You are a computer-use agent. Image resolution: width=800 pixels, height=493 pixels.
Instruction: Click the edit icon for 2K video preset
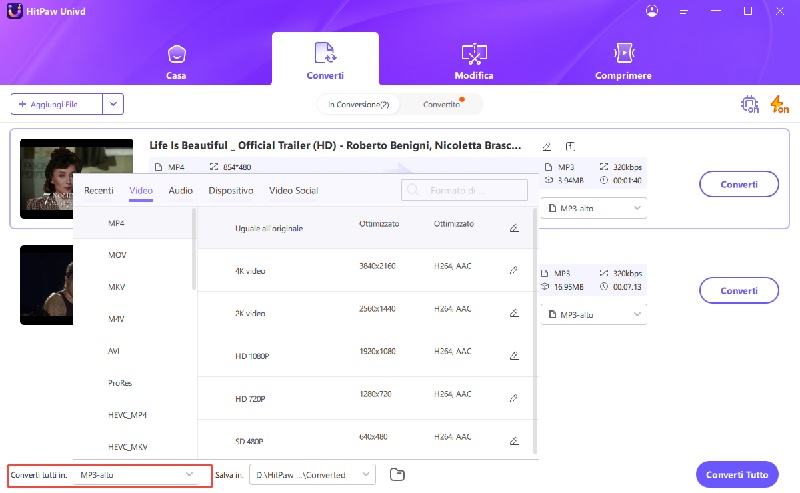pyautogui.click(x=513, y=312)
